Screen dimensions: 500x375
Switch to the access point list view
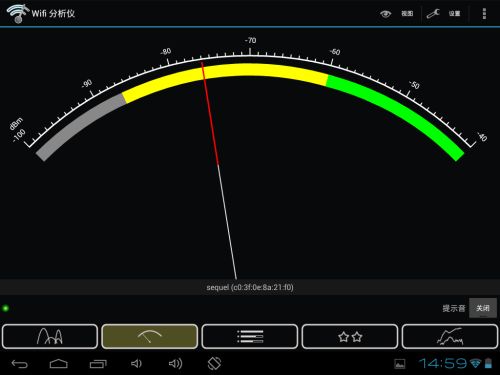[x=250, y=336]
